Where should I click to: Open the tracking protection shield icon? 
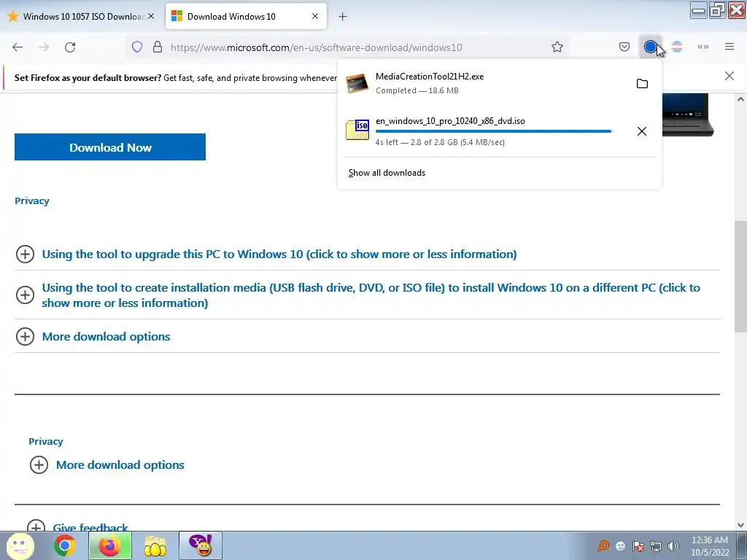pos(137,47)
